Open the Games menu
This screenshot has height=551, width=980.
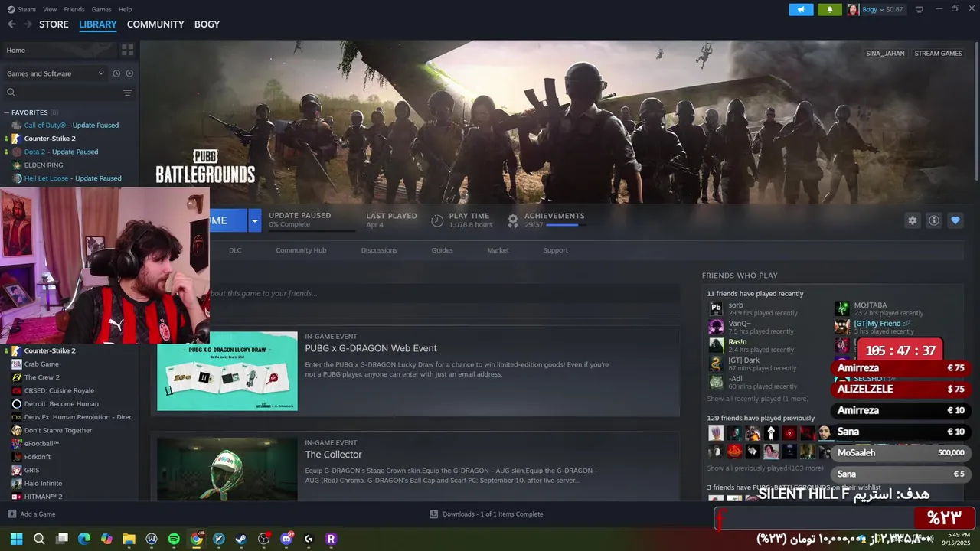point(101,9)
